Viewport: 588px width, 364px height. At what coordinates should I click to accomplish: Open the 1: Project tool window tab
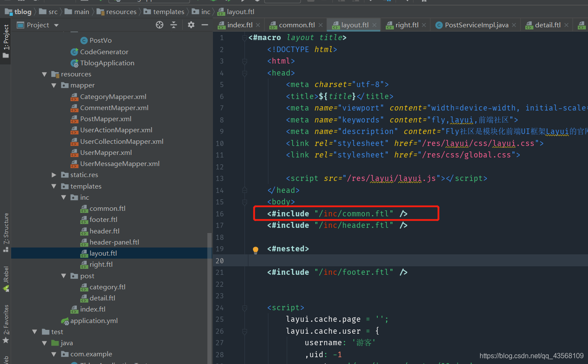coord(6,42)
